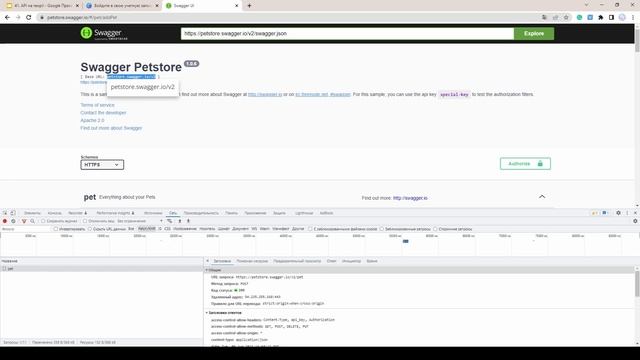Open the Chrome profile avatar
This screenshot has height=360, width=640.
[x=622, y=18]
